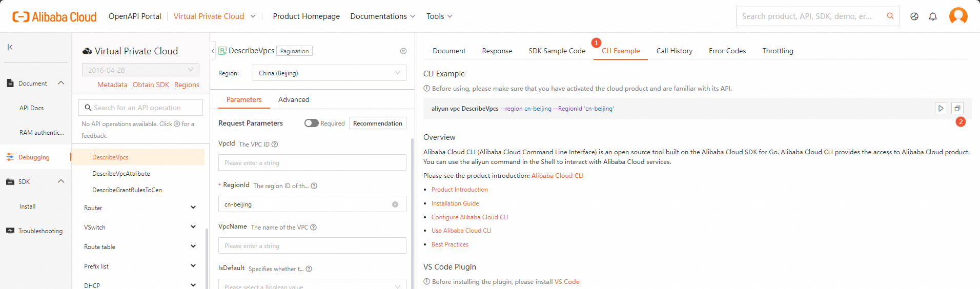This screenshot has height=289, width=980.
Task: Open the Installation Guide link
Action: pyautogui.click(x=455, y=203)
